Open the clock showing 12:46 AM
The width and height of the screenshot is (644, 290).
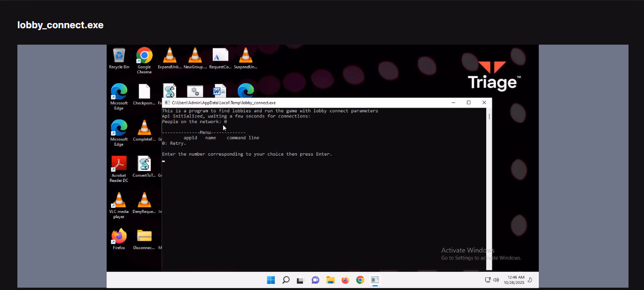point(514,280)
